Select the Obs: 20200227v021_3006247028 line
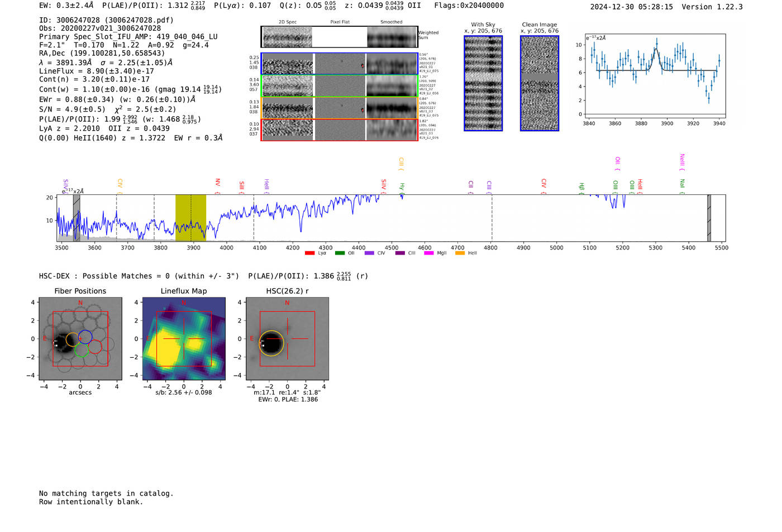 [x=100, y=28]
